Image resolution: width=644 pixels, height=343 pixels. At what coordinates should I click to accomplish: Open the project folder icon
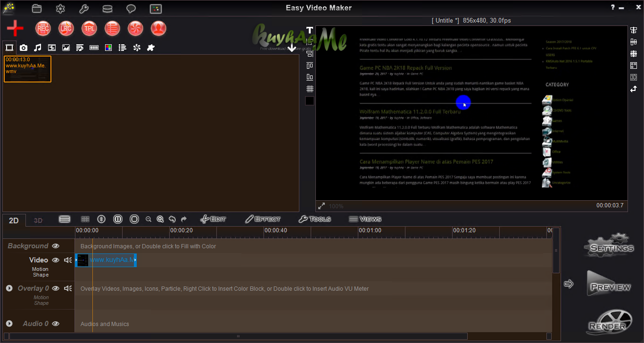coord(37,8)
